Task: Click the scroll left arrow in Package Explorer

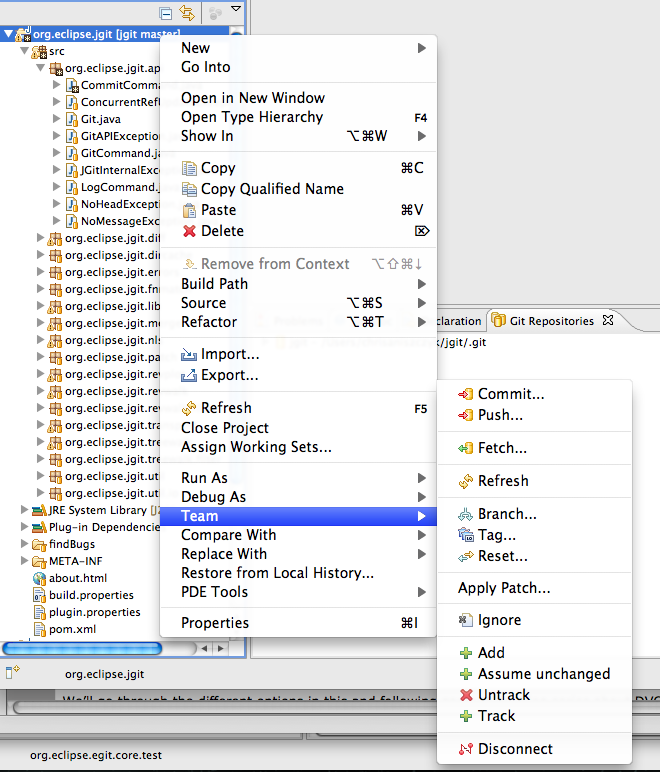Action: pos(205,648)
